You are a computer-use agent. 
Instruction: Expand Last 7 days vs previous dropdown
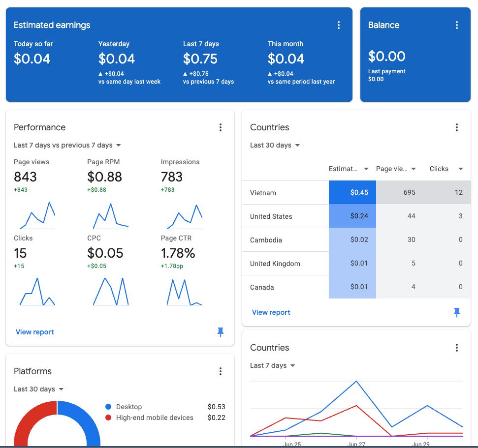[67, 145]
